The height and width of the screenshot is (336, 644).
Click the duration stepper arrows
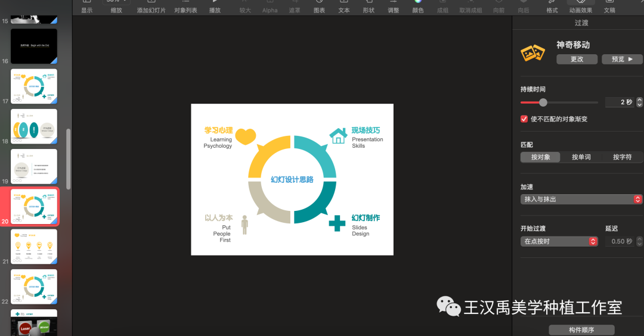click(639, 102)
